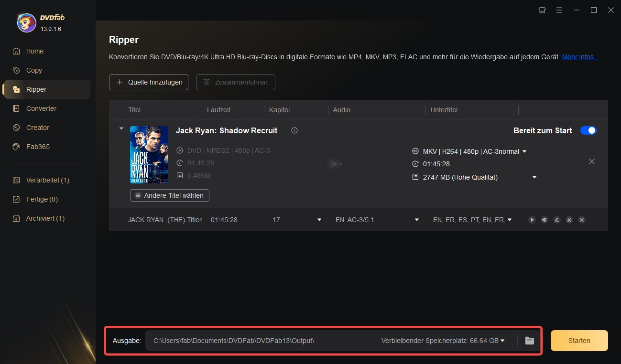Expand the chapter 17 dropdown

[x=319, y=220]
